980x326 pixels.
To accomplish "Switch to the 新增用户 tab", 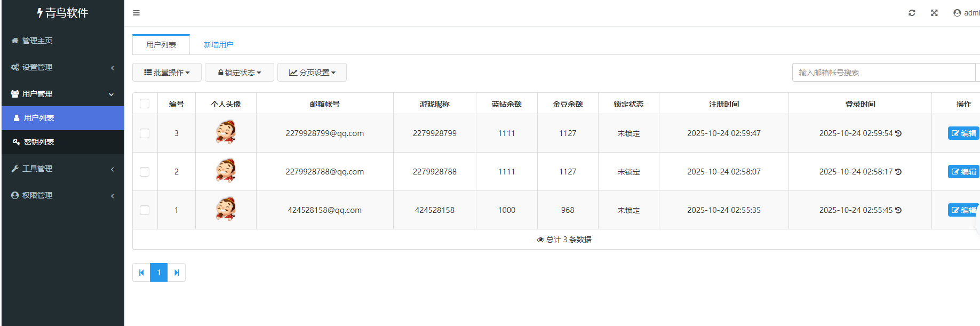I will [218, 45].
